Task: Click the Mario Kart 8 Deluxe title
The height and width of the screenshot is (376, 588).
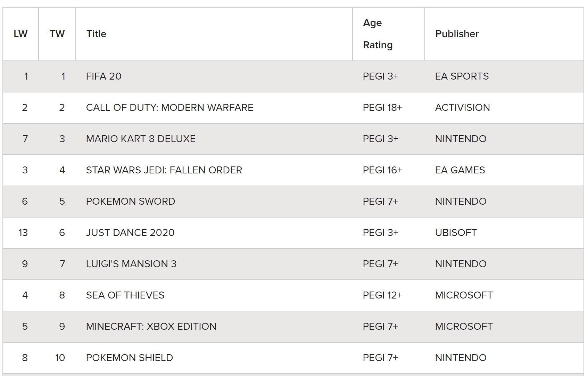Action: pyautogui.click(x=141, y=139)
